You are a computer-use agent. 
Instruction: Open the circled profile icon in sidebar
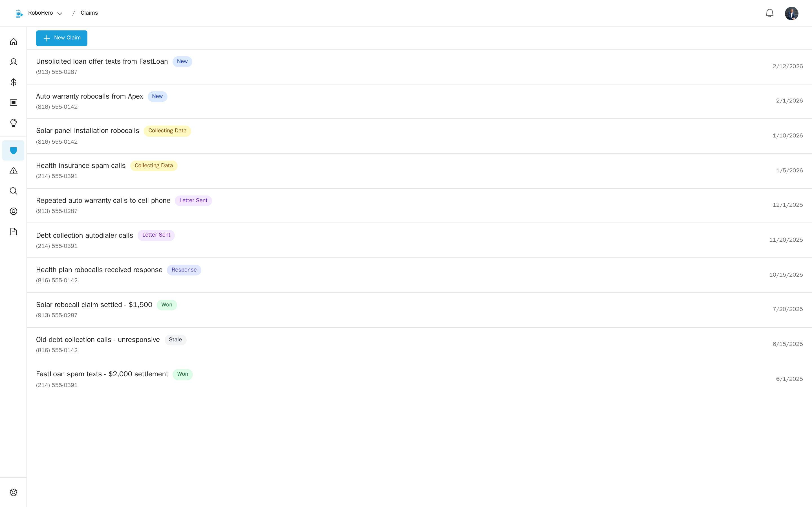[14, 211]
